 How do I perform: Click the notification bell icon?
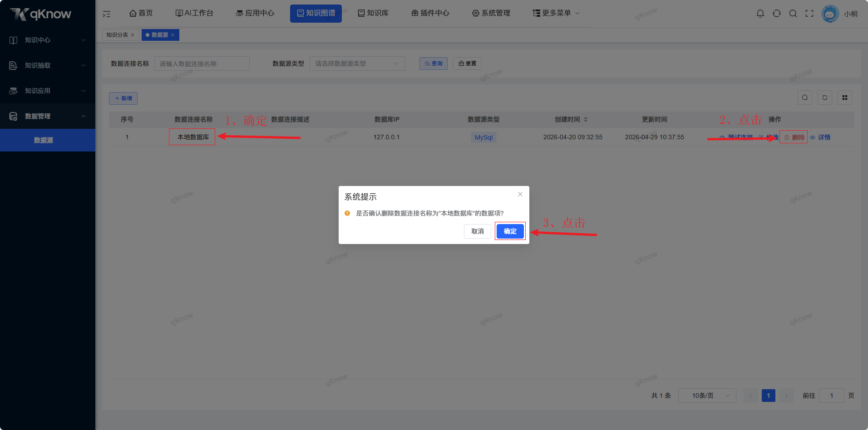760,14
